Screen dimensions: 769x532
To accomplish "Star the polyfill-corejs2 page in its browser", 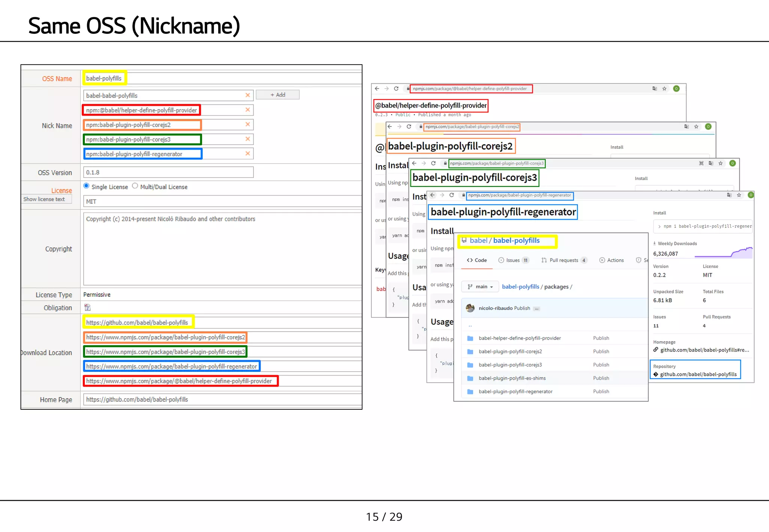I will coord(696,126).
